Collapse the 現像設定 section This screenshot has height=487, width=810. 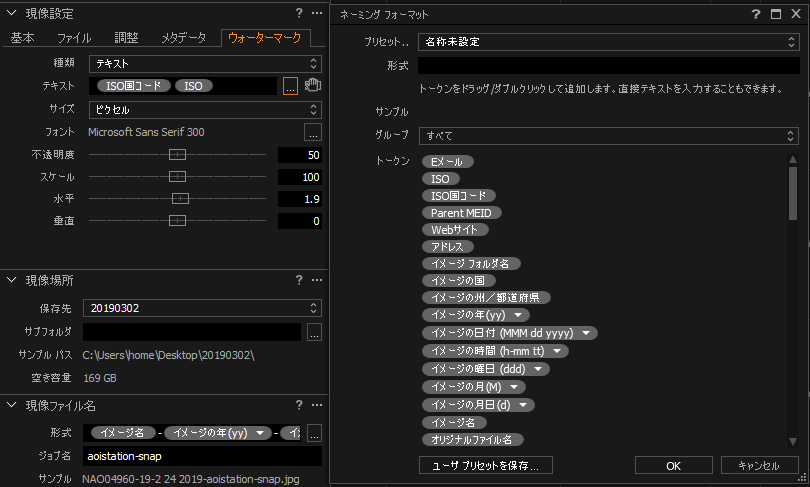point(11,14)
